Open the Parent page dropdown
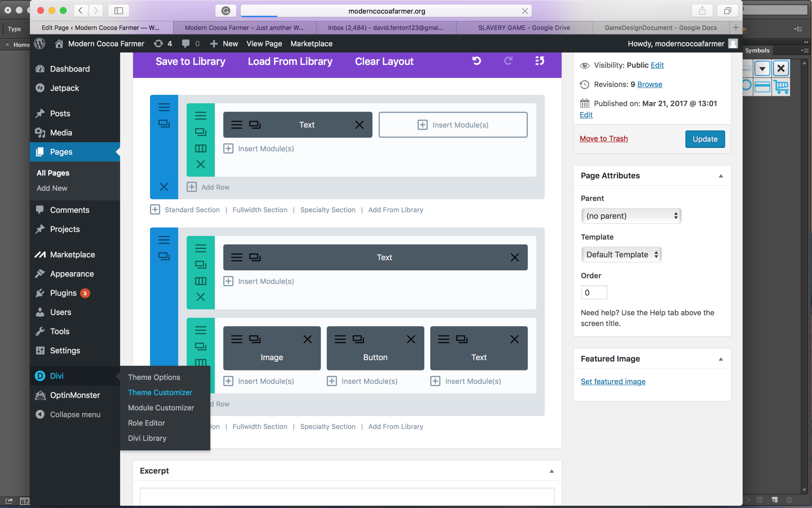Screen dimensions: 812x508 click(x=631, y=216)
